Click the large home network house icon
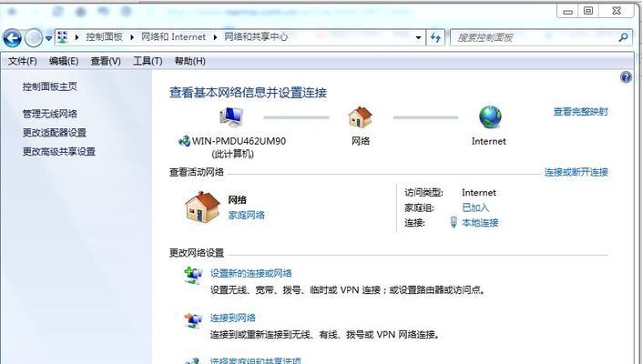 pos(202,207)
